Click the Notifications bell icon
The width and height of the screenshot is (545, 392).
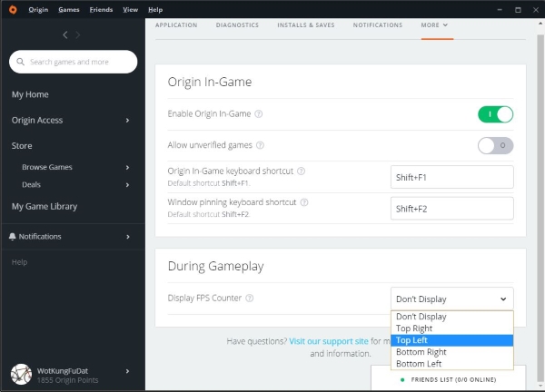pos(13,237)
